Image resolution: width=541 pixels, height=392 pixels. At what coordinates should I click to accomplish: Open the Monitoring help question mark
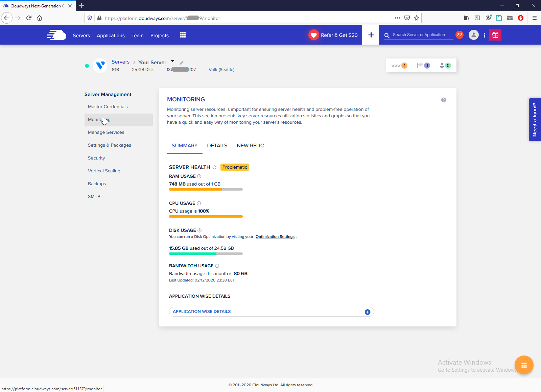444,100
